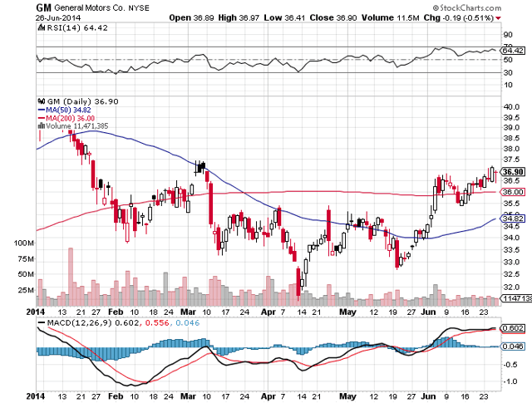This screenshot has width=532, height=403.
Task: Click the 34.82 blue MA tag on right axis
Action: click(513, 219)
